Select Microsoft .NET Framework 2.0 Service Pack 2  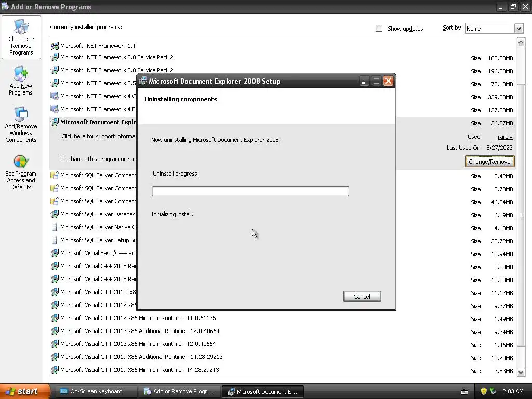click(x=283, y=57)
